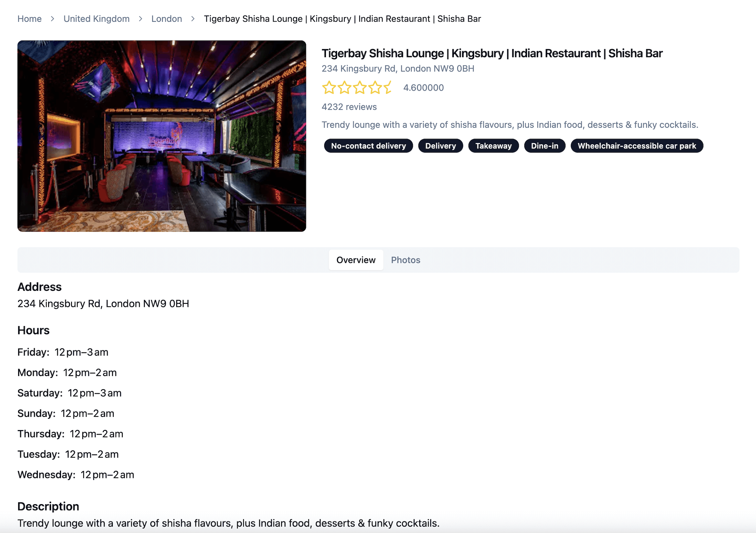Viewport: 756px width, 533px height.
Task: Click the Wednesday 12 pm–2 am hours row
Action: point(76,475)
